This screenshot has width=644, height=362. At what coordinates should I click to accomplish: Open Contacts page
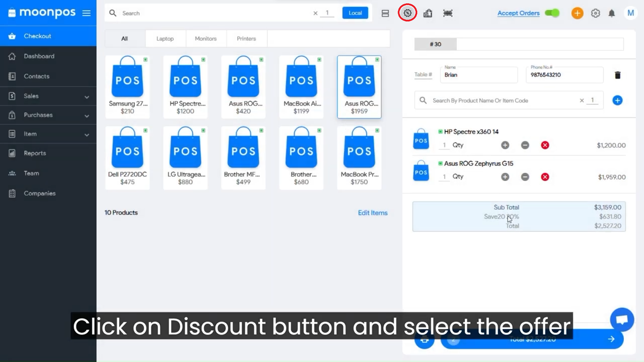(48, 76)
